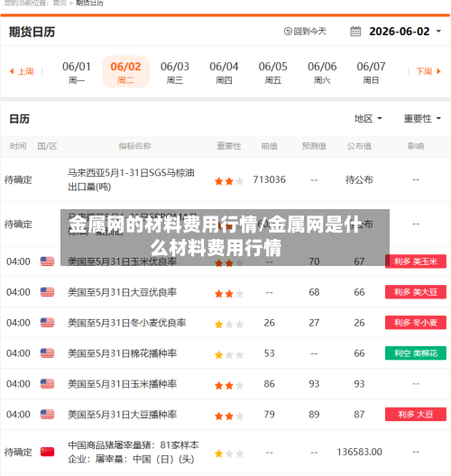Click the US flag in 玉米优良率 row
The image size is (451, 476).
point(48,261)
